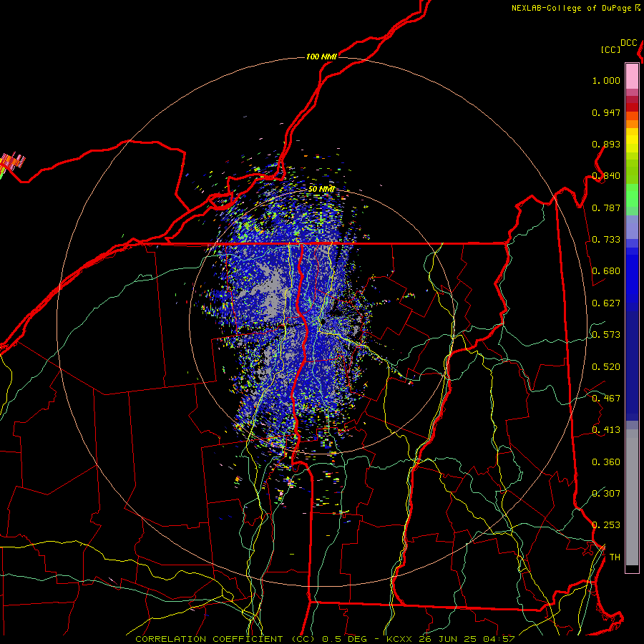
Task: Click the 50 NMI range ring label
Action: click(x=321, y=189)
